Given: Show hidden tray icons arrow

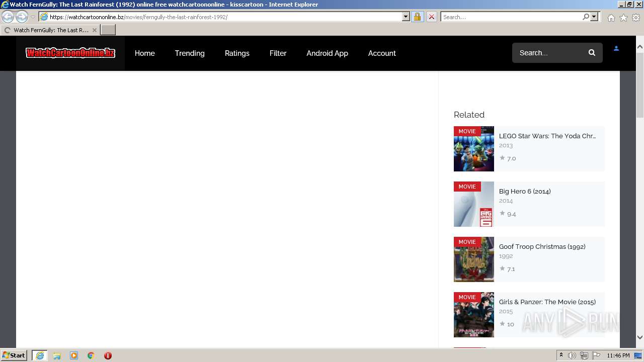Looking at the screenshot, I should click(561, 355).
